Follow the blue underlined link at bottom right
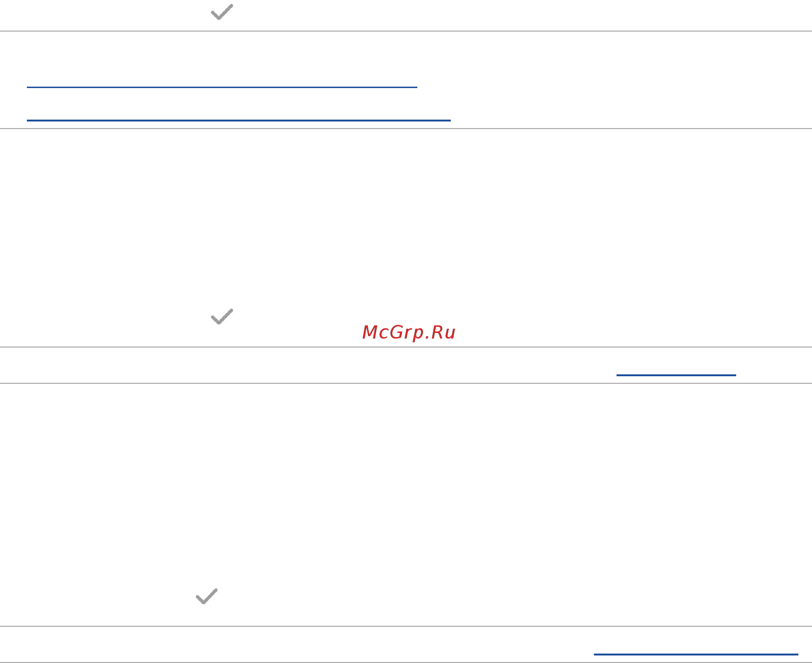Screen dimensions: 812x663 [696, 654]
